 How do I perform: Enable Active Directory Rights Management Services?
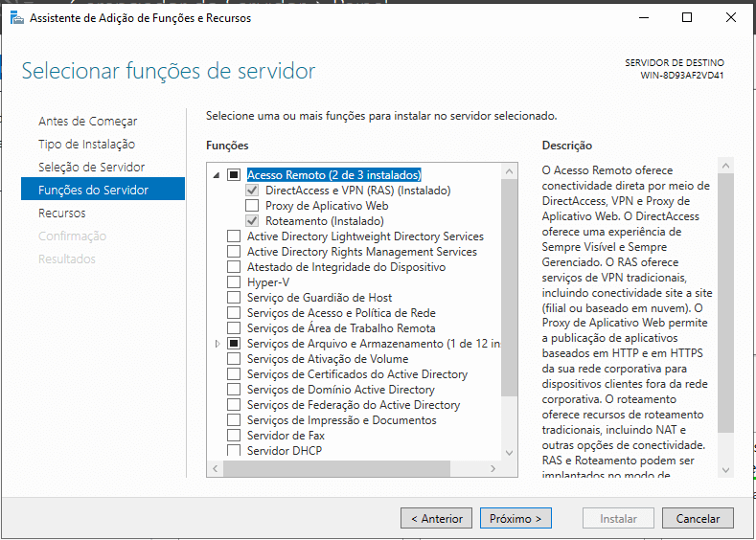[234, 252]
